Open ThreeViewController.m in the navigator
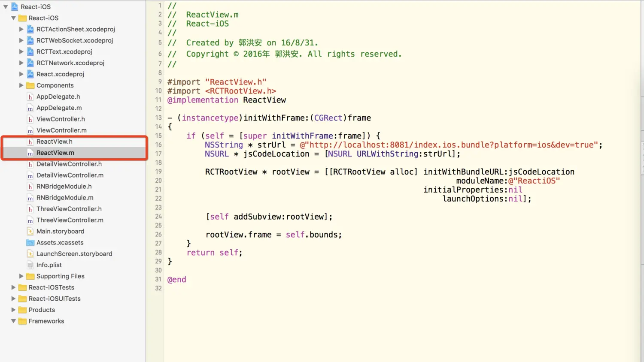 click(x=70, y=220)
